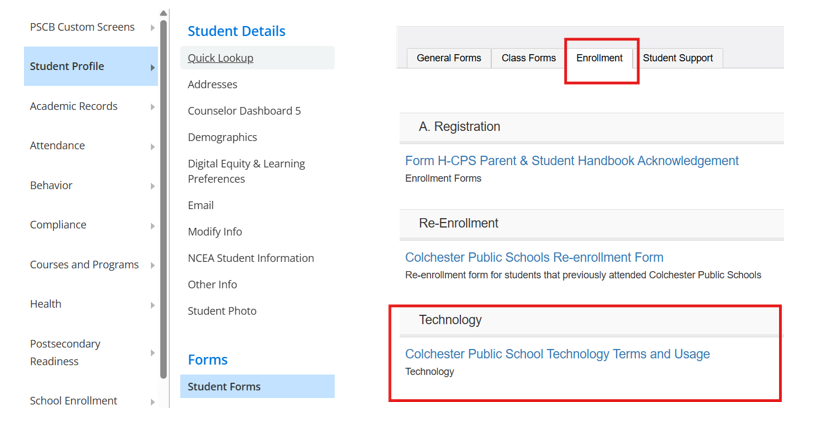Go to Attendance section
This screenshot has width=817, height=427.
click(57, 145)
